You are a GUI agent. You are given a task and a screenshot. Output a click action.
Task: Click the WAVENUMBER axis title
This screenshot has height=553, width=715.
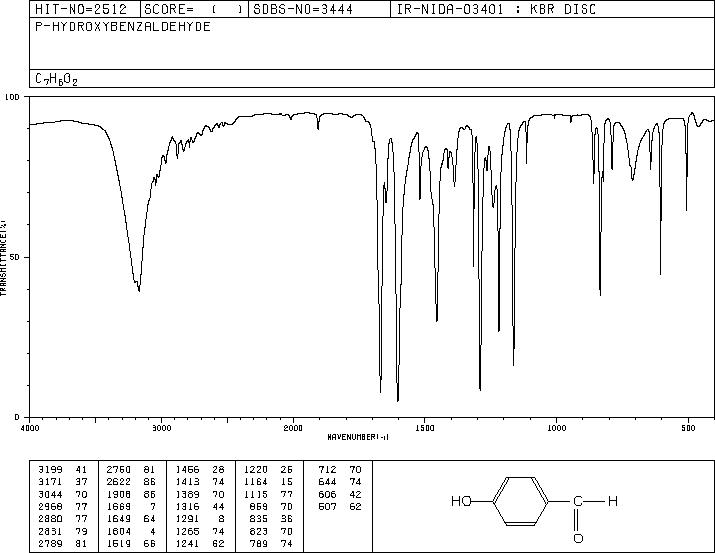358,437
